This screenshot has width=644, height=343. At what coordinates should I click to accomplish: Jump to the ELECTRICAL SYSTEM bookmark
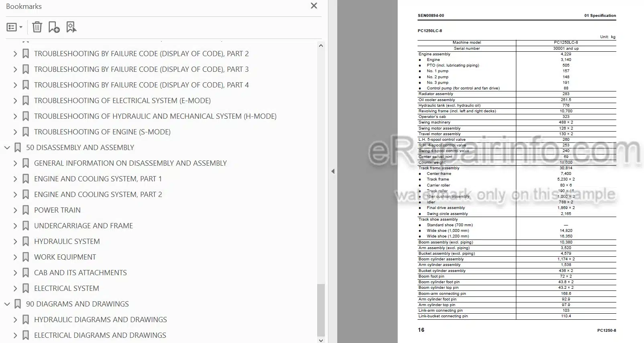[67, 288]
